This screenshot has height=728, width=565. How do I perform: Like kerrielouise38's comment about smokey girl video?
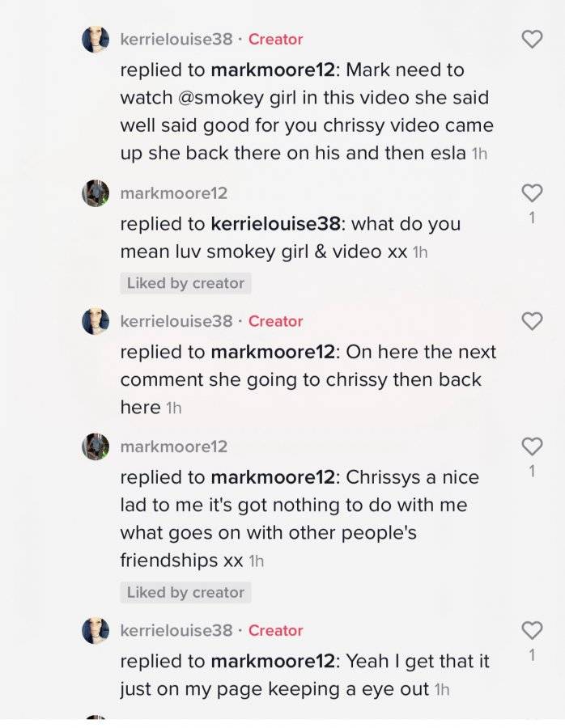point(532,39)
